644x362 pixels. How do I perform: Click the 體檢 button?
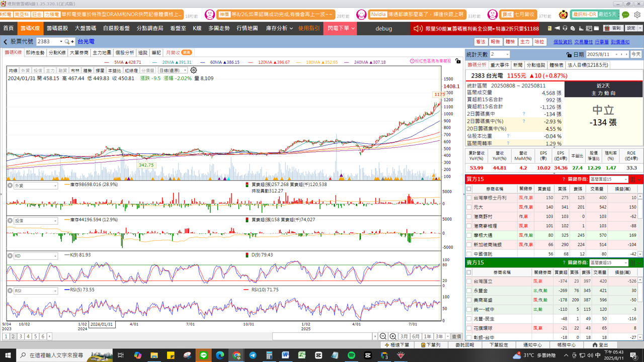click(x=510, y=42)
